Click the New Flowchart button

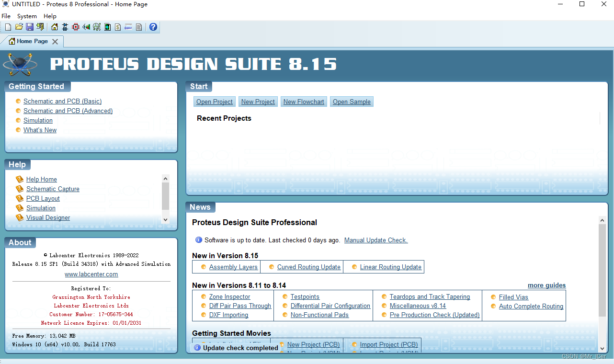[x=304, y=102]
